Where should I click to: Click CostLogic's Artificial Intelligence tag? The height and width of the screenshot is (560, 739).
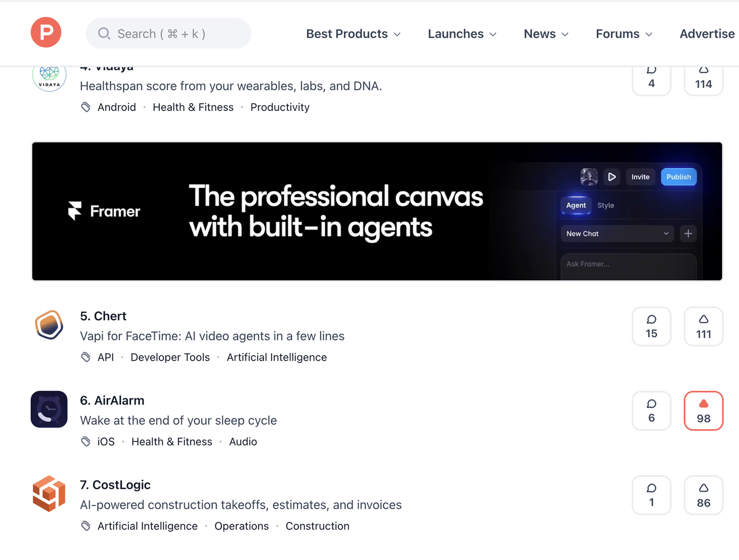tap(148, 526)
